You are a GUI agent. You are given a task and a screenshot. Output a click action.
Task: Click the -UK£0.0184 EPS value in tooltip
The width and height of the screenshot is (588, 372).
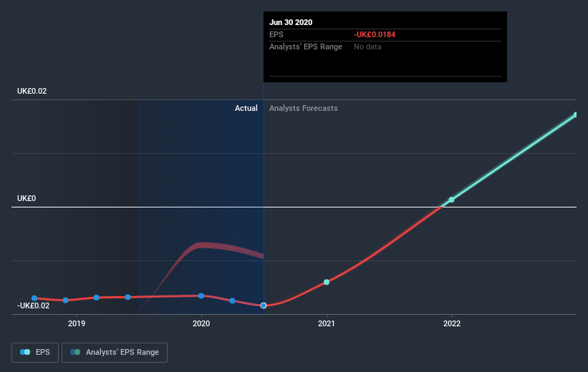point(375,34)
